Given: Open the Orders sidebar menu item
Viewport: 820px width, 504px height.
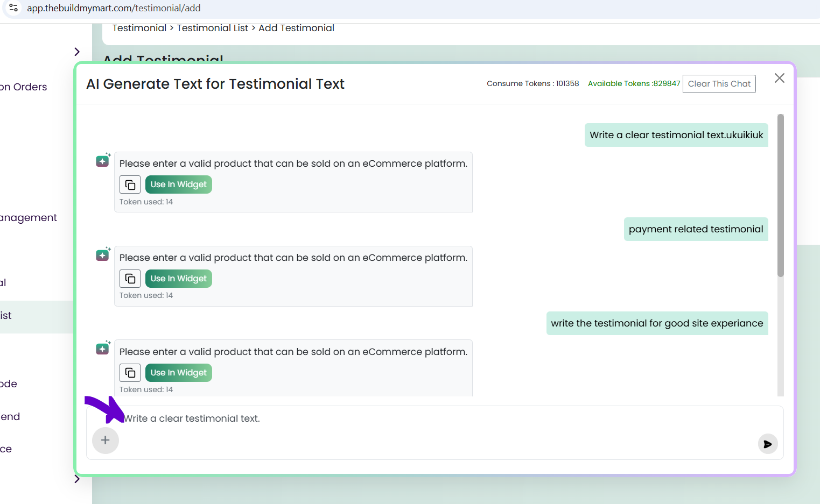Looking at the screenshot, I should click(24, 87).
